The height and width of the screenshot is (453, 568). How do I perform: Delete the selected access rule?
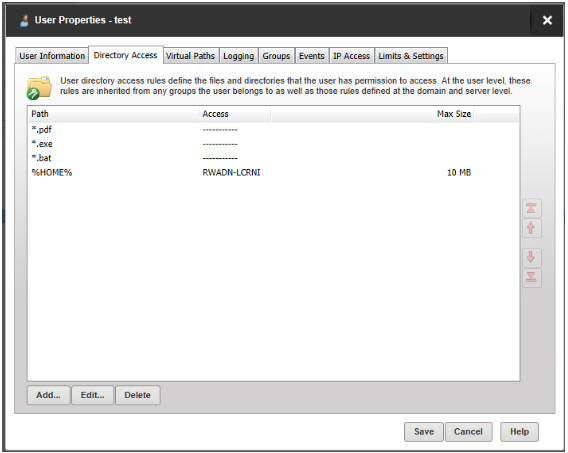pos(138,395)
